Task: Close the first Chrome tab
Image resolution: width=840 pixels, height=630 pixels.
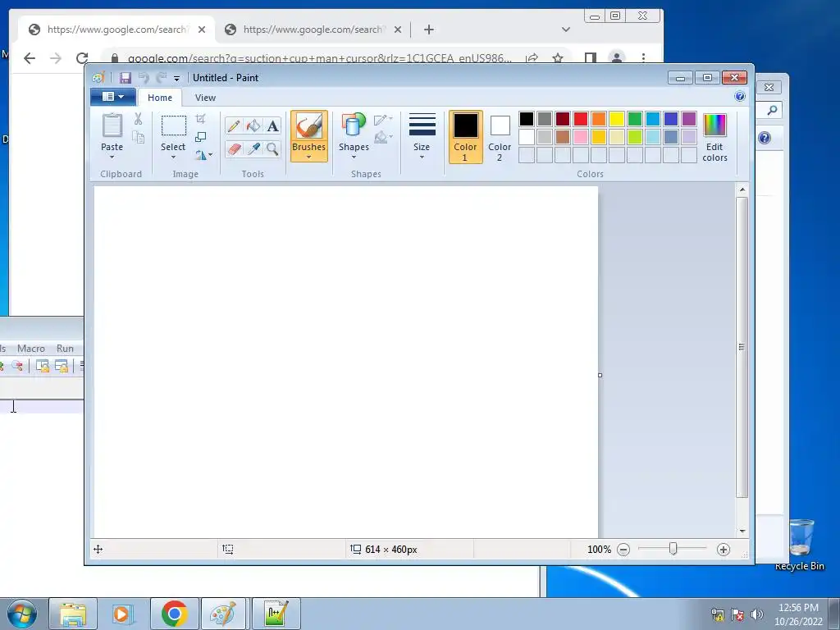Action: pyautogui.click(x=202, y=30)
